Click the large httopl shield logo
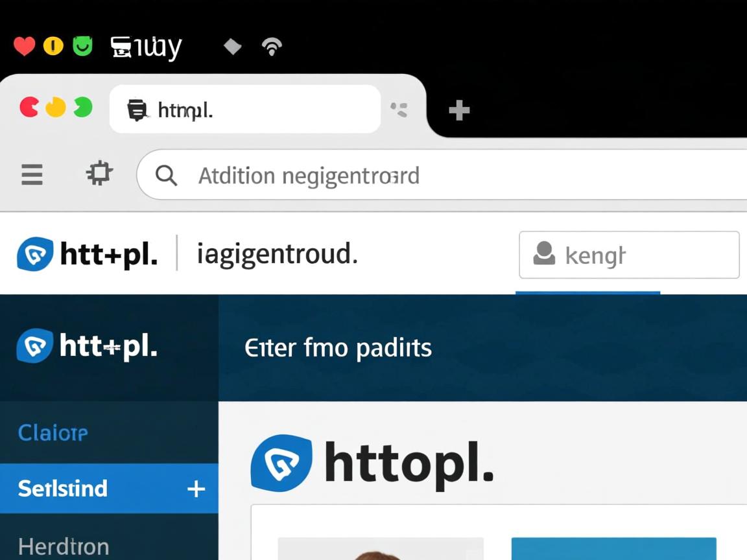 [281, 463]
